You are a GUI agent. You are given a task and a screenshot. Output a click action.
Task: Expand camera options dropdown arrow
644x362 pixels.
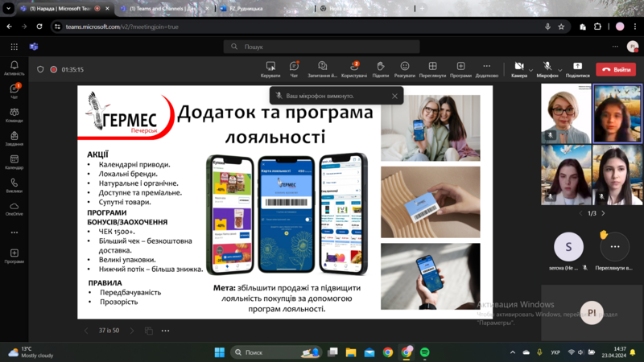pos(530,70)
